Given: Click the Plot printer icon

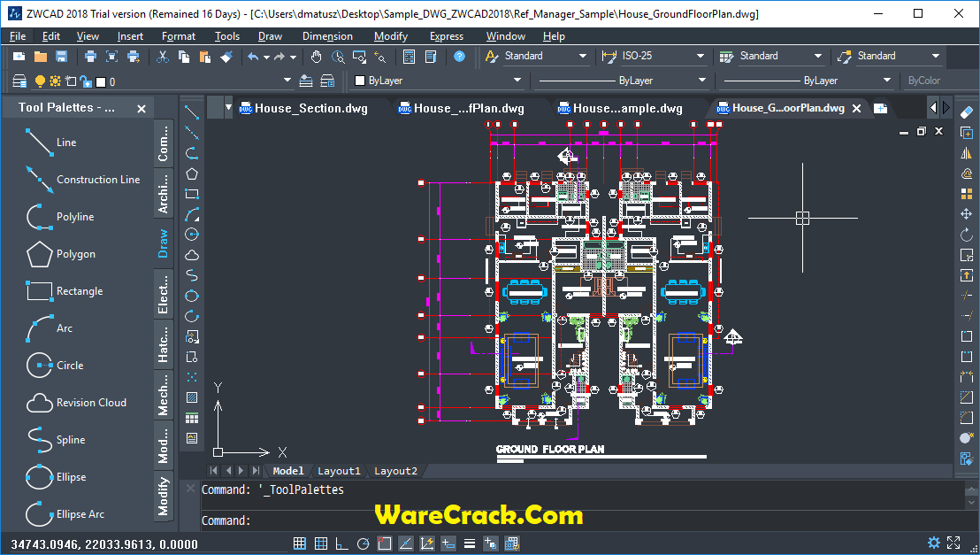Looking at the screenshot, I should (x=90, y=57).
